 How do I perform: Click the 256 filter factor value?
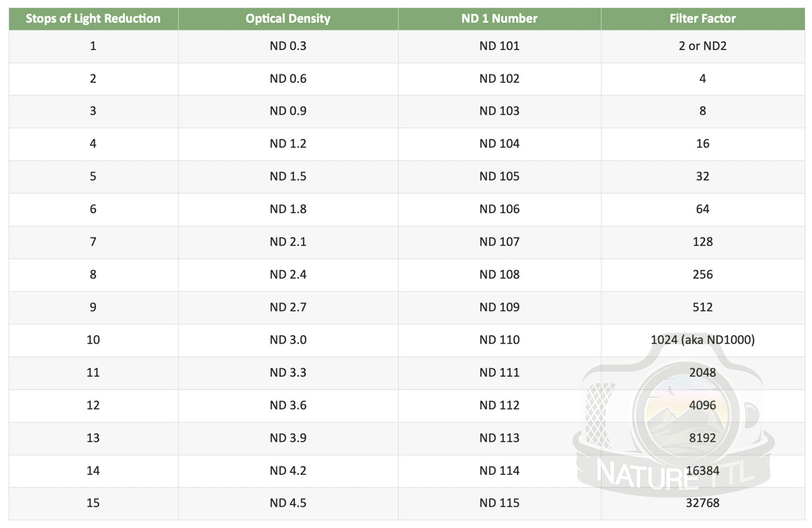pos(702,274)
